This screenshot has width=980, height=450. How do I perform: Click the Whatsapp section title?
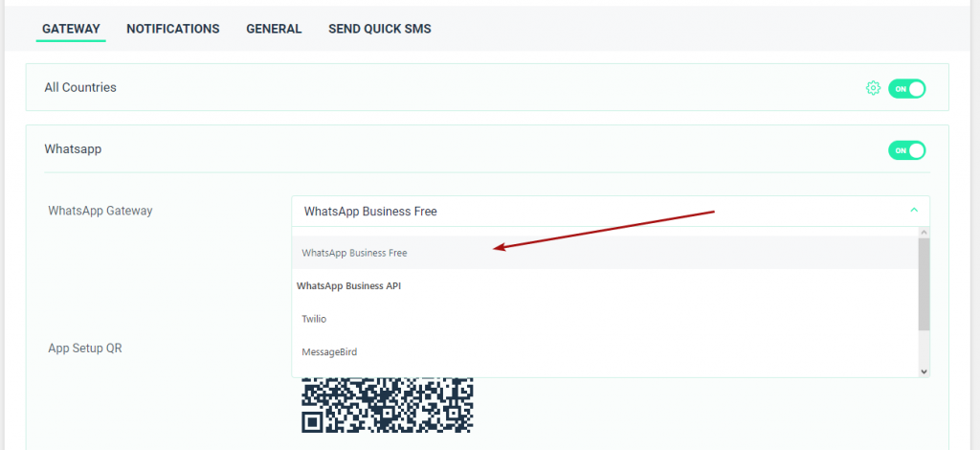pyautogui.click(x=73, y=149)
